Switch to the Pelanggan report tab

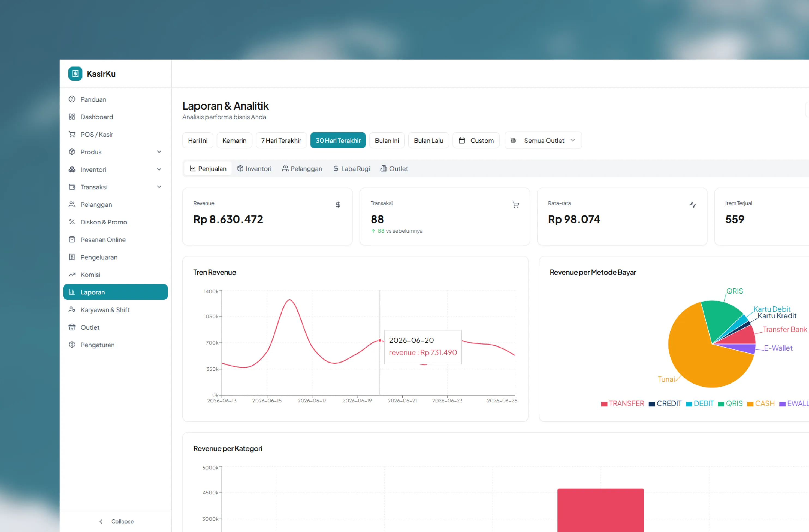[x=302, y=169]
